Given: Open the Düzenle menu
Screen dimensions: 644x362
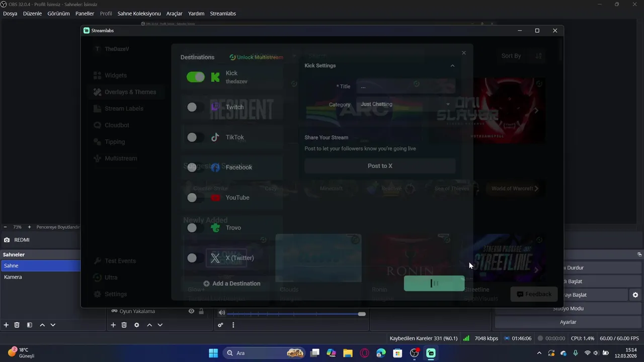Looking at the screenshot, I should pyautogui.click(x=32, y=14).
